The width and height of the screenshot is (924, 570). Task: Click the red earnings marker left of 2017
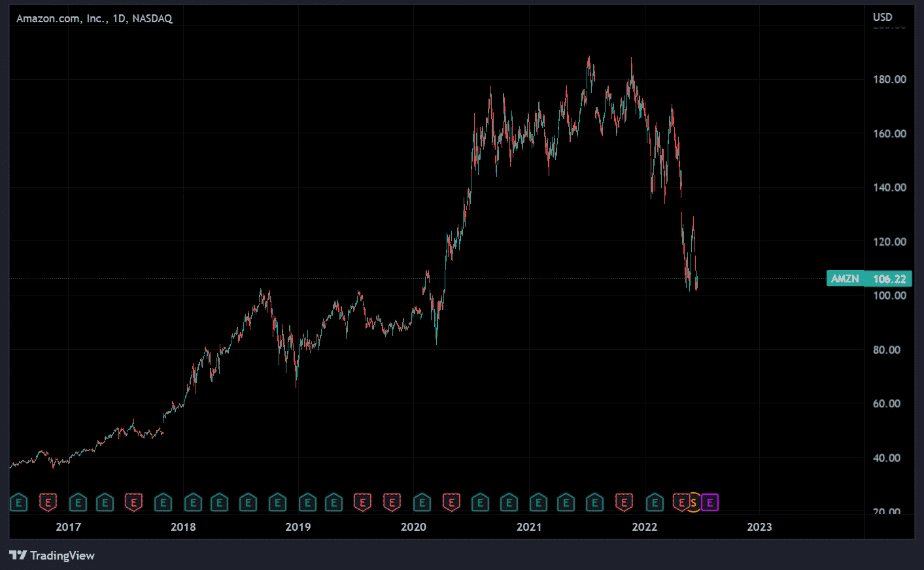(x=48, y=503)
